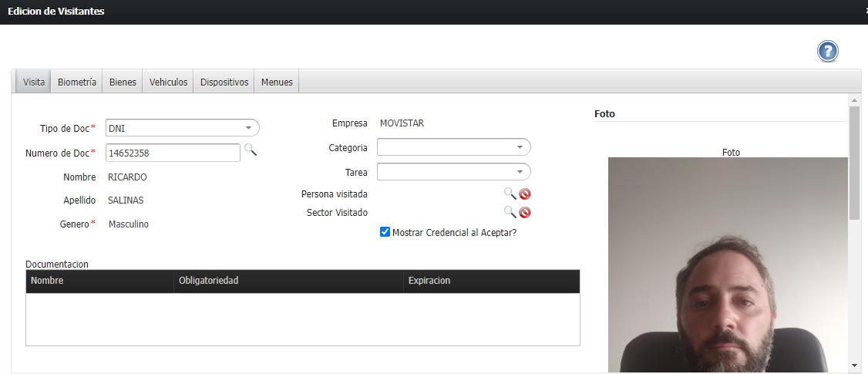Clear Persona visitada with red cancel icon
The image size is (868, 374).
(525, 194)
